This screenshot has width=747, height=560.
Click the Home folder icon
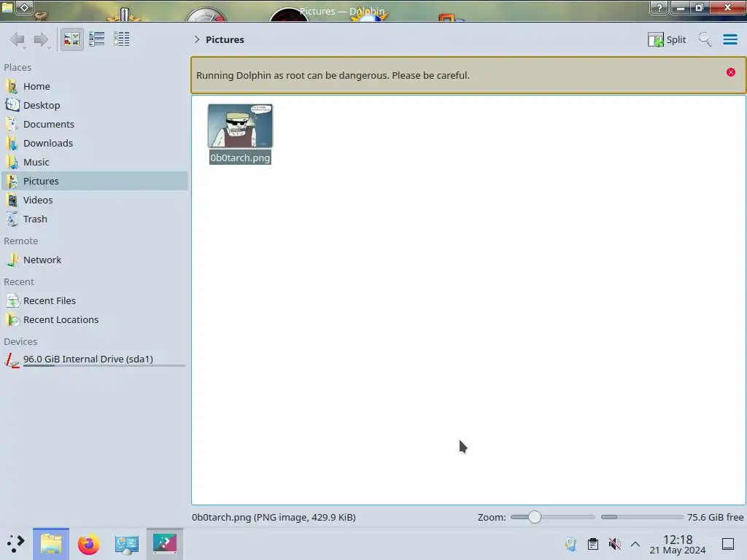[x=12, y=86]
